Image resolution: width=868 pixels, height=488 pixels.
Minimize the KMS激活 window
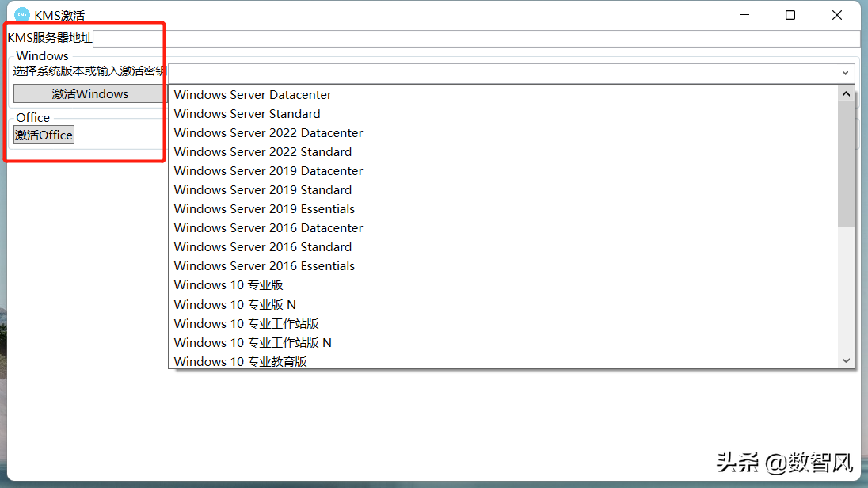pos(744,15)
